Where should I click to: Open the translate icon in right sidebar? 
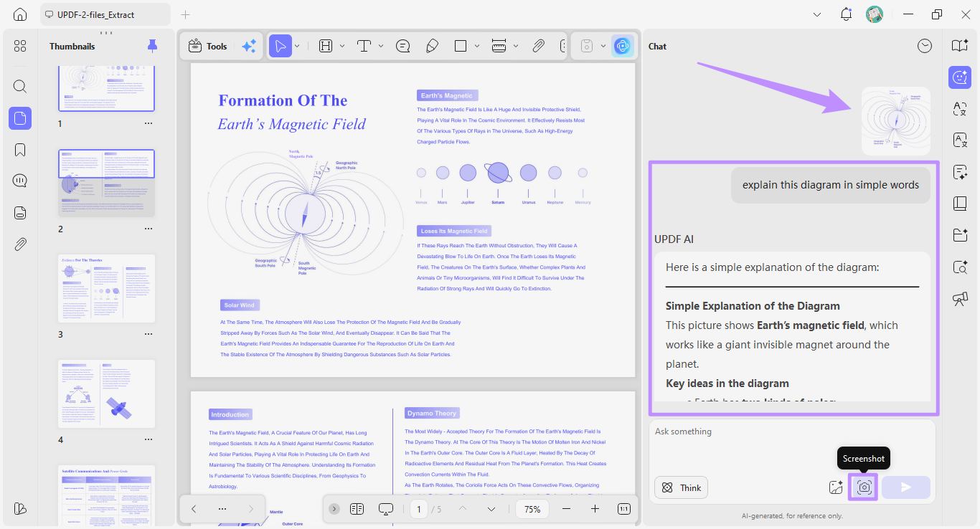point(960,109)
